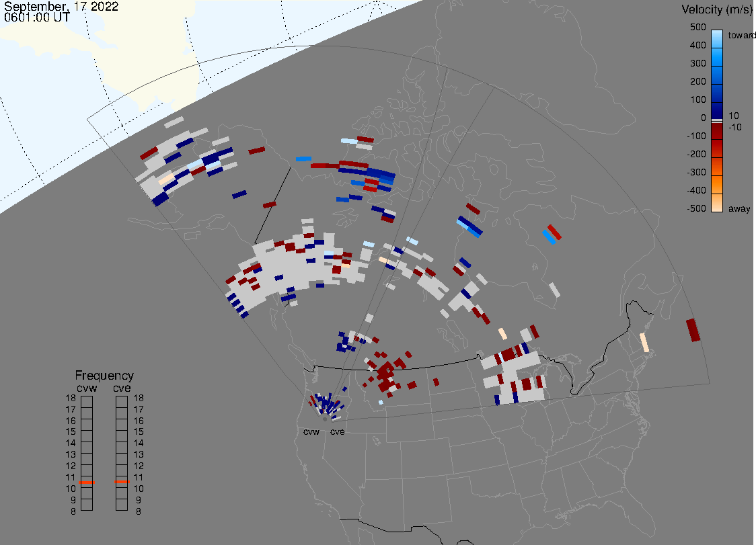The height and width of the screenshot is (545, 756).
Task: Click the 'cve' header in the Frequency legend
Action: (x=122, y=388)
